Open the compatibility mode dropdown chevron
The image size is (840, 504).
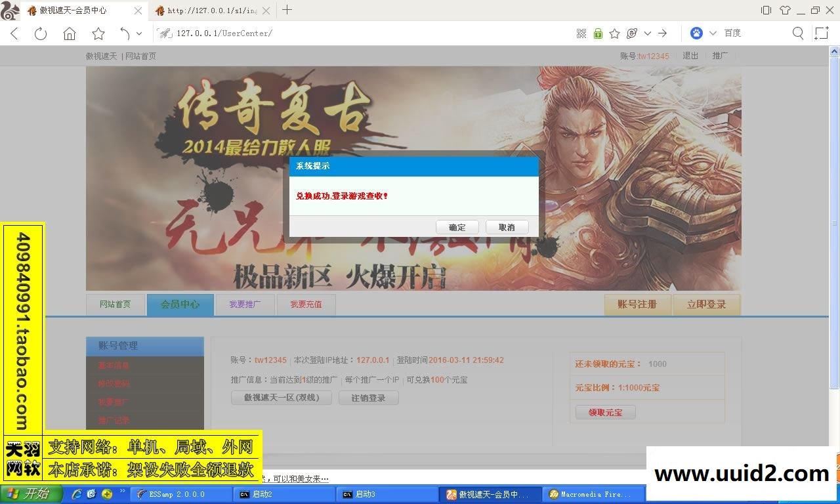tap(647, 33)
